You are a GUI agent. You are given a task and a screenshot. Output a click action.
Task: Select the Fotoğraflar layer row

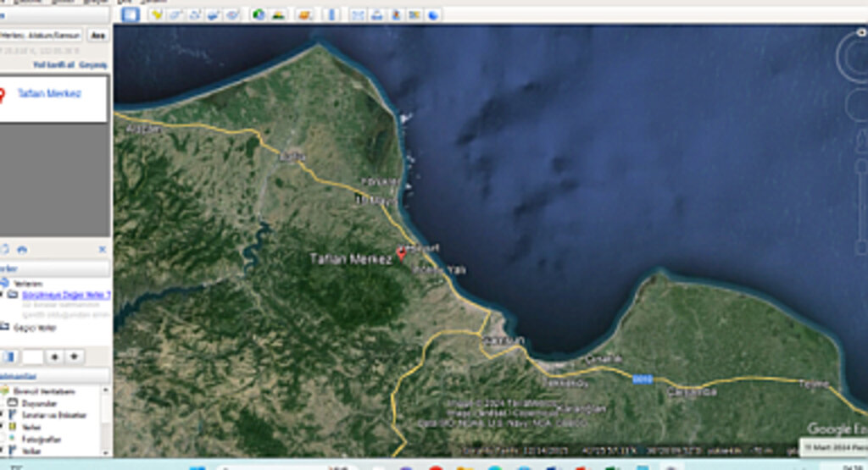(x=41, y=440)
